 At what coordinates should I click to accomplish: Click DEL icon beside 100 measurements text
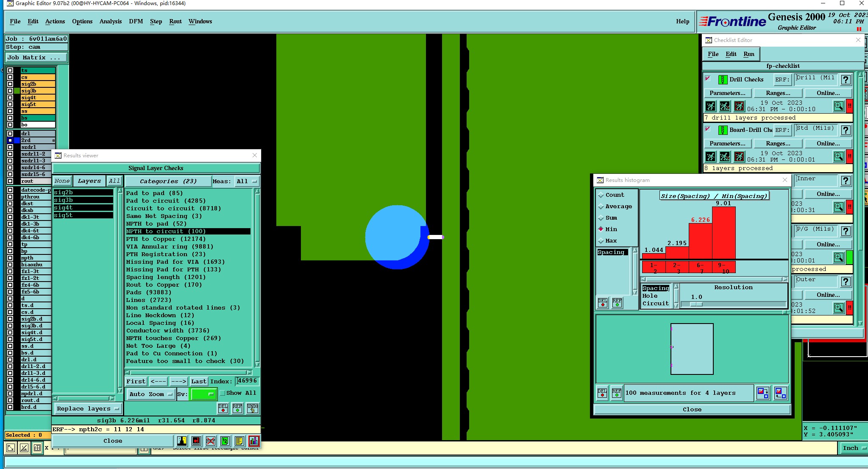(602, 393)
